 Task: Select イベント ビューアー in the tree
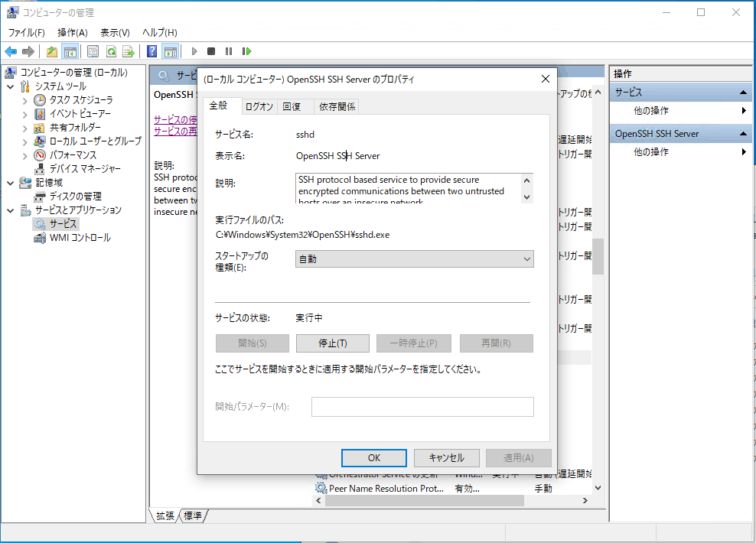pyautogui.click(x=80, y=114)
